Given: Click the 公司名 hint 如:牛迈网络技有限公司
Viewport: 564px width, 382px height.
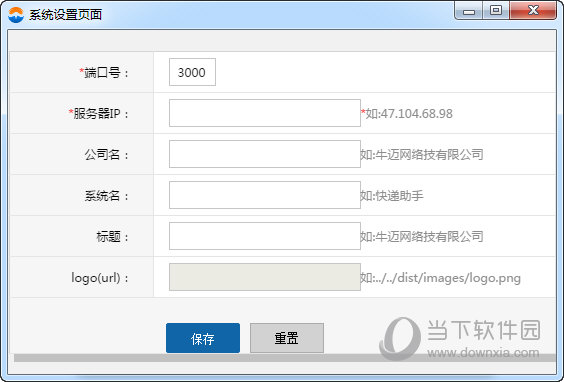Looking at the screenshot, I should click(x=422, y=155).
